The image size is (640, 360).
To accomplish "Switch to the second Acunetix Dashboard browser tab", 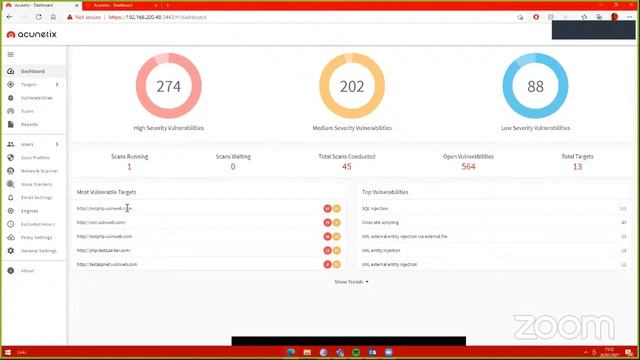I will pos(121,5).
